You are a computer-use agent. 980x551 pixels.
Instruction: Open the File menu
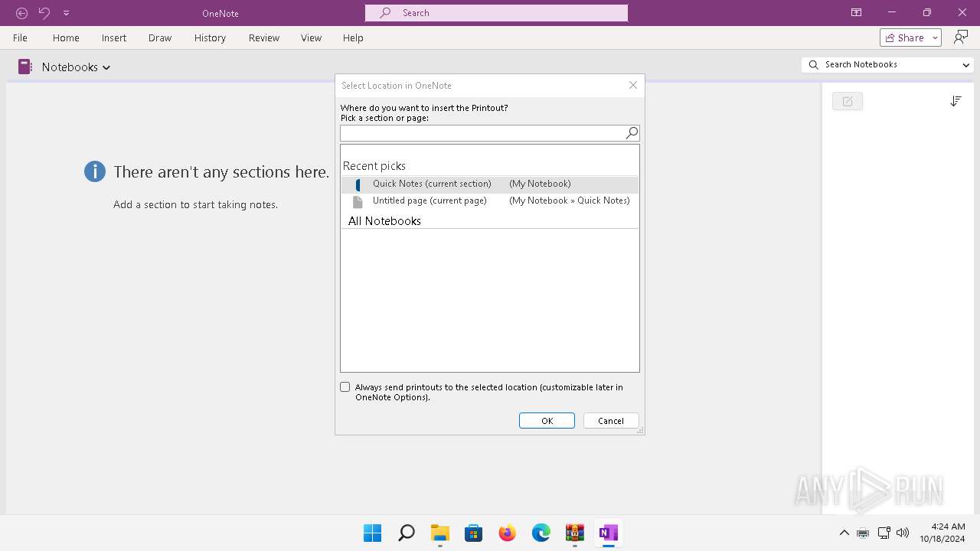click(x=20, y=37)
